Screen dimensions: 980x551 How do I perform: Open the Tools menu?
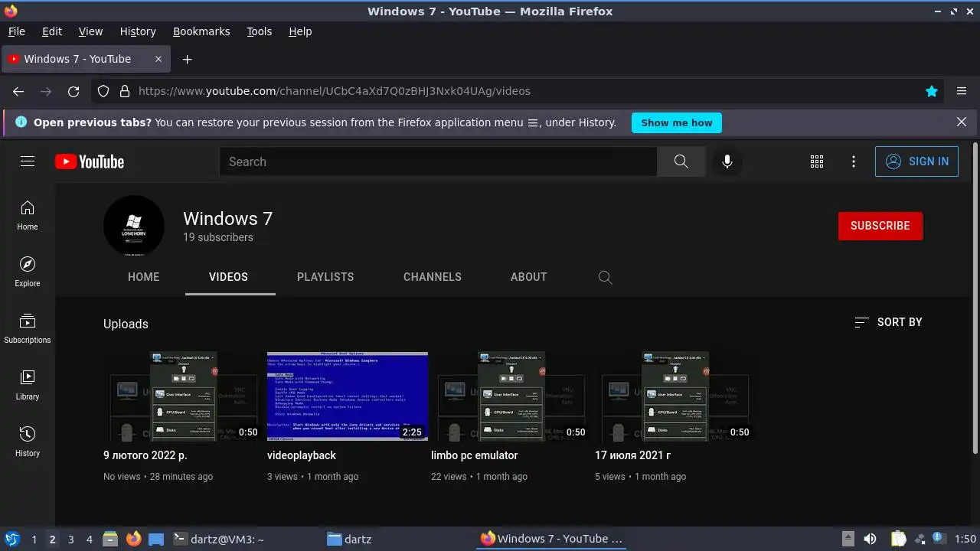pyautogui.click(x=260, y=31)
